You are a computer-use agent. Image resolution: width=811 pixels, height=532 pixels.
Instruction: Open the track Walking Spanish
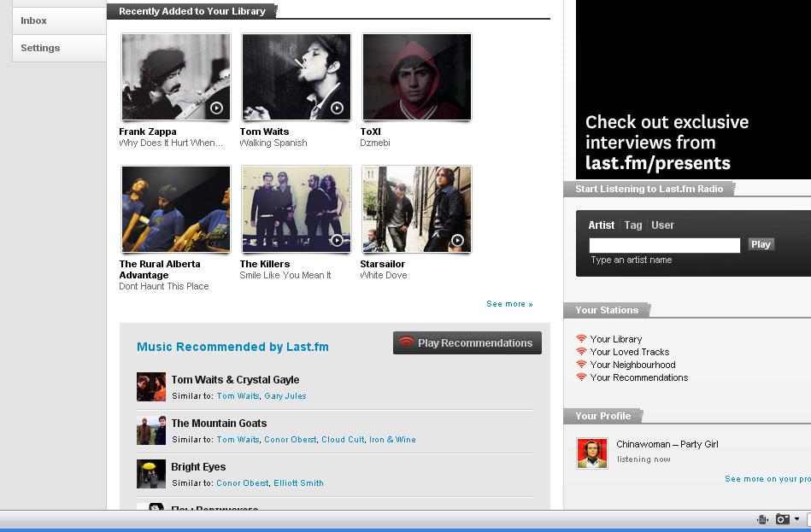point(273,143)
